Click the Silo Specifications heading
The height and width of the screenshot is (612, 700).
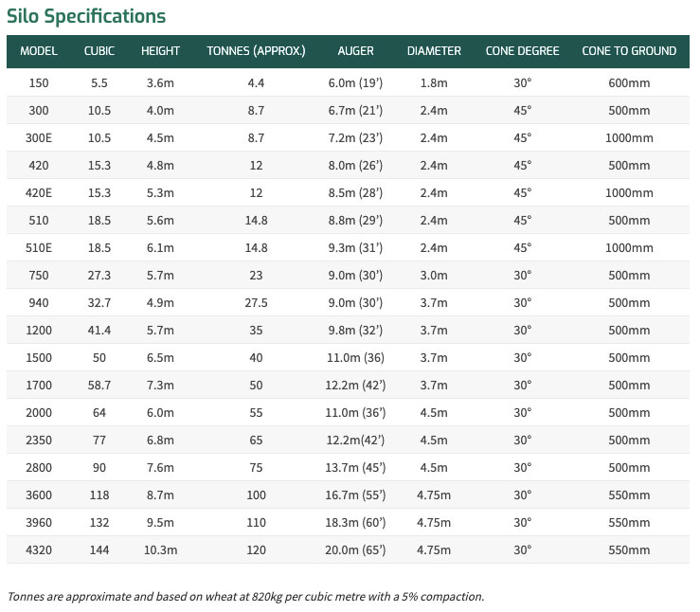pos(86,16)
